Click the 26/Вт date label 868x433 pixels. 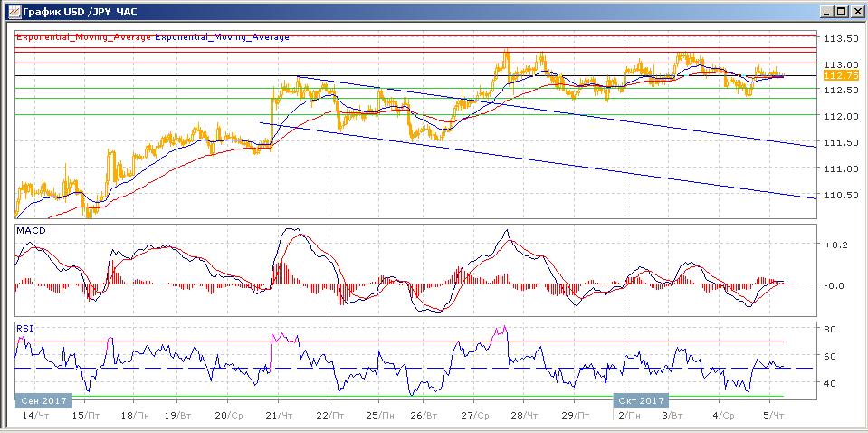[x=424, y=415]
